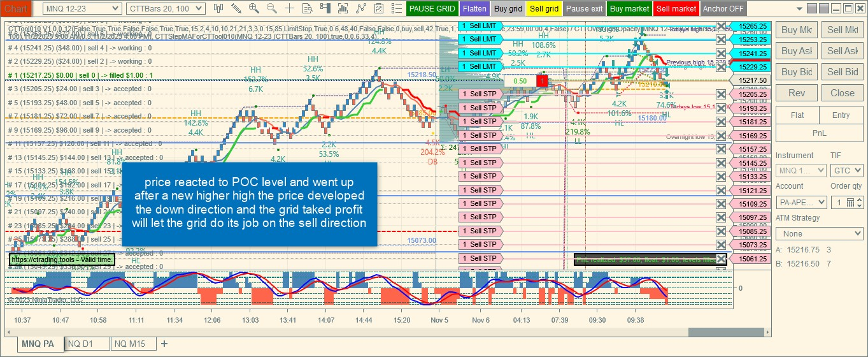
Task: Click the Order qty stepper arrows
Action: tap(860, 202)
